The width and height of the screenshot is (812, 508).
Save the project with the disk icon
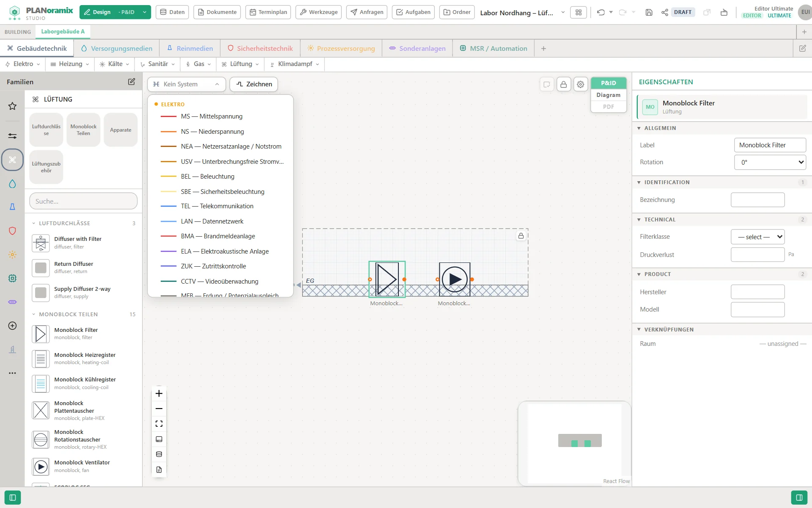click(649, 12)
